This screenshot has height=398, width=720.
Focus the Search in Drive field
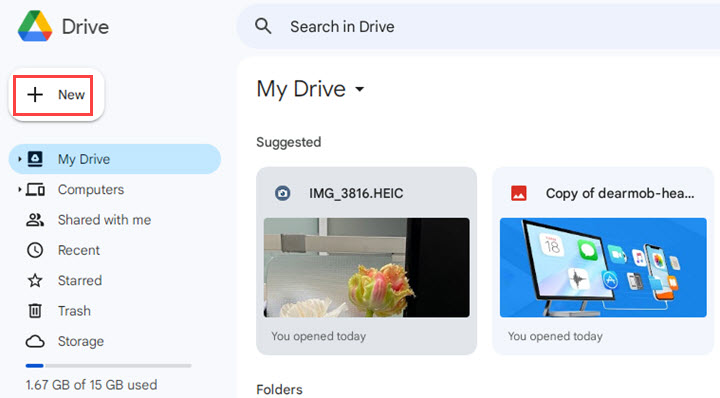pos(478,26)
